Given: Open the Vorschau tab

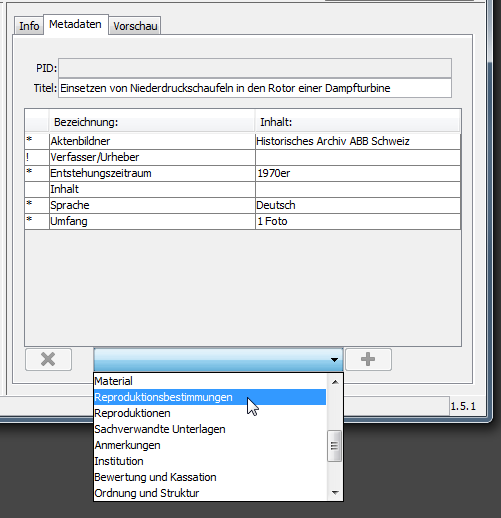Looking at the screenshot, I should click(x=135, y=26).
